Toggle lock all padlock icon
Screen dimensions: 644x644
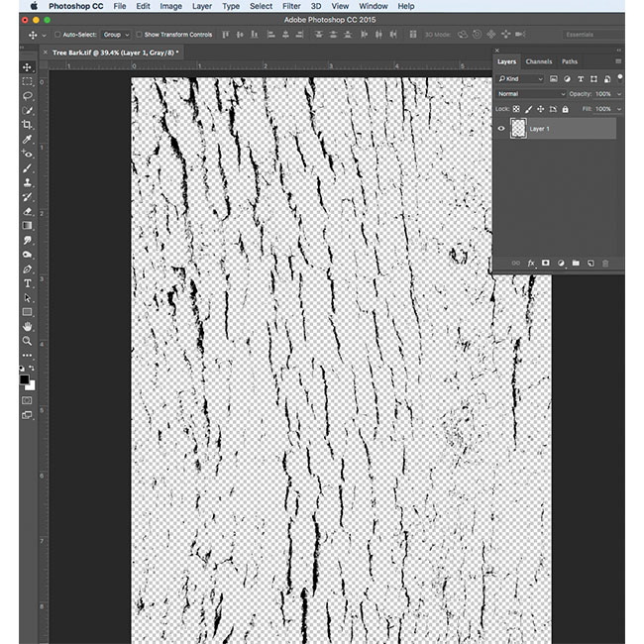(x=566, y=109)
